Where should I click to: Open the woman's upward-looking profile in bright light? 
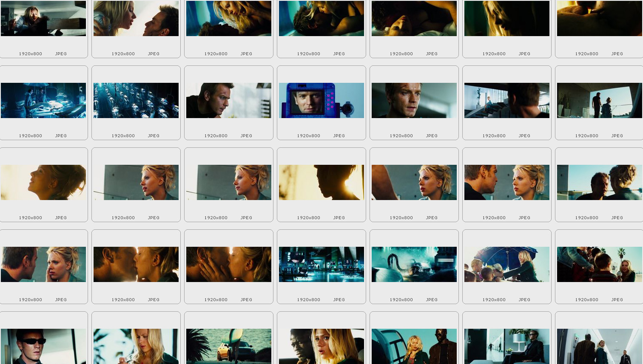43,182
